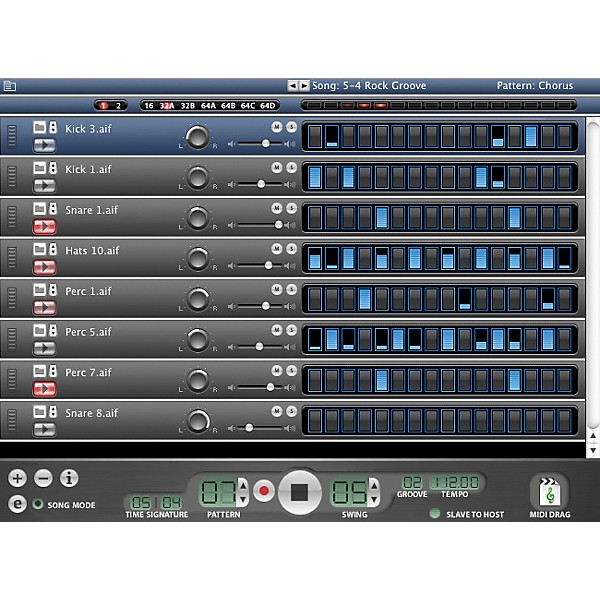Increase the Pattern number
This screenshot has height=600, width=600.
coord(243,485)
